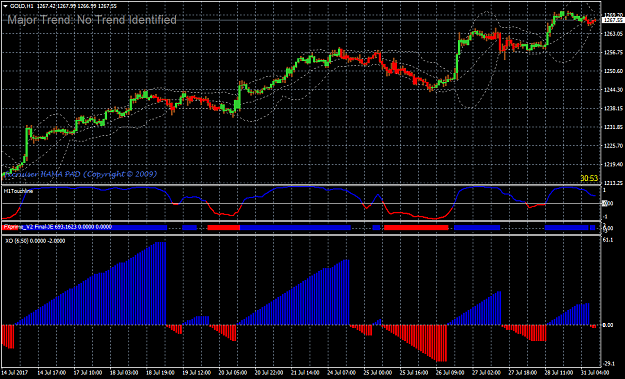Click the '21 Jul 14:00' time axis label
Screen dimensions: 625x379
coord(305,373)
